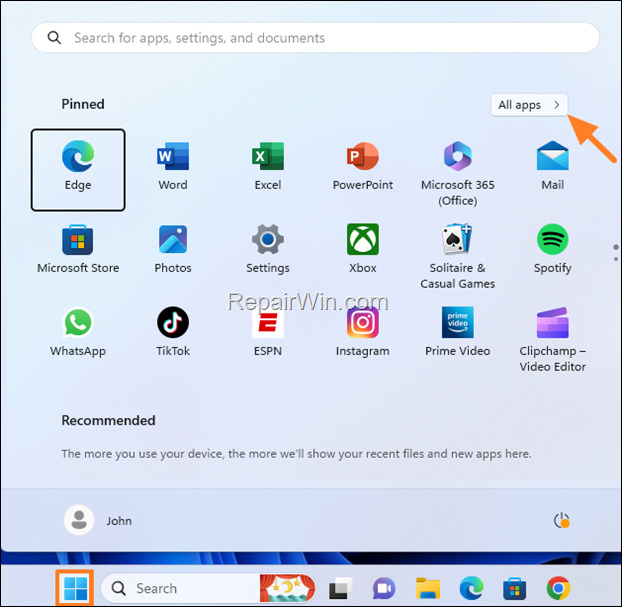Click the power button icon
Screen dimensions: 622x607
561,521
